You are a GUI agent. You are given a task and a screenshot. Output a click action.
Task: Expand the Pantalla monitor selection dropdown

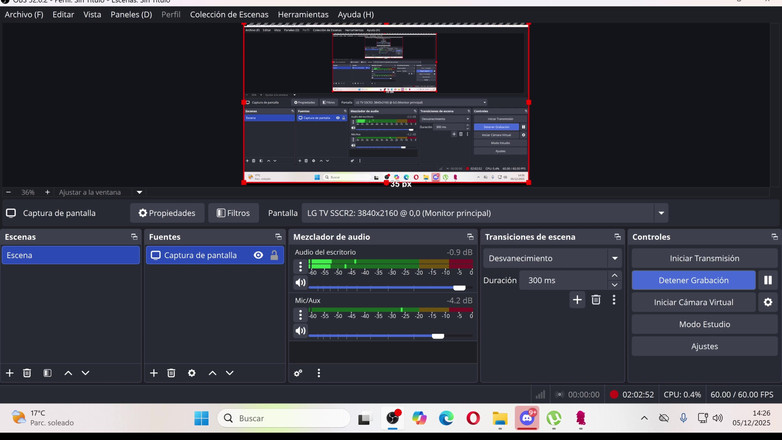[661, 213]
